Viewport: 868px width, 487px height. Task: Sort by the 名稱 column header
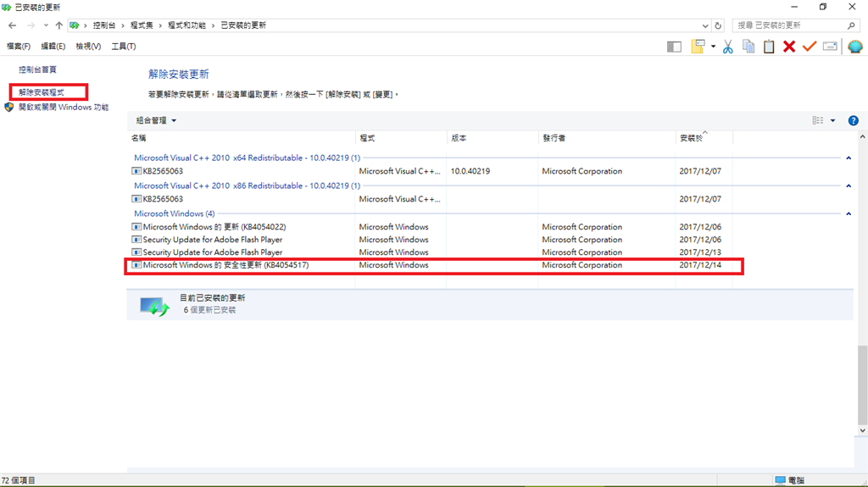[x=241, y=138]
